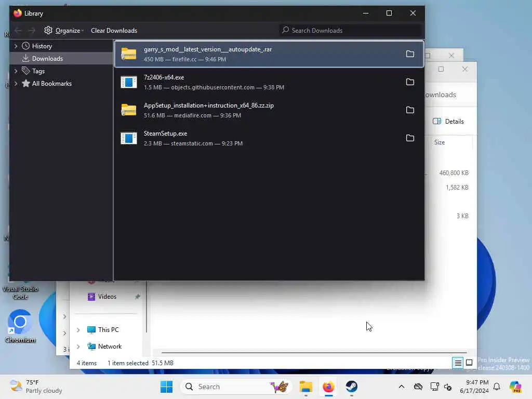The image size is (532, 399).
Task: Select the 7z2406-x64.exe download entry
Action: coord(269,82)
